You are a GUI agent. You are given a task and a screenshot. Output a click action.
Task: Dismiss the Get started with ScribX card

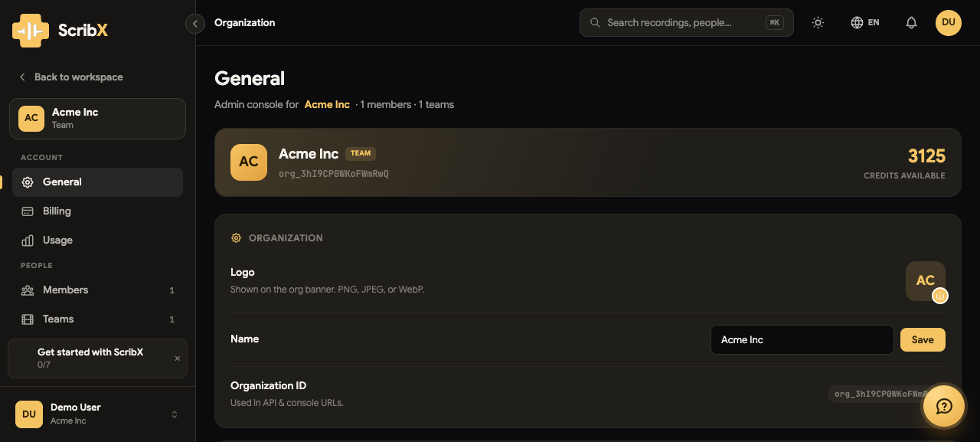click(x=178, y=359)
